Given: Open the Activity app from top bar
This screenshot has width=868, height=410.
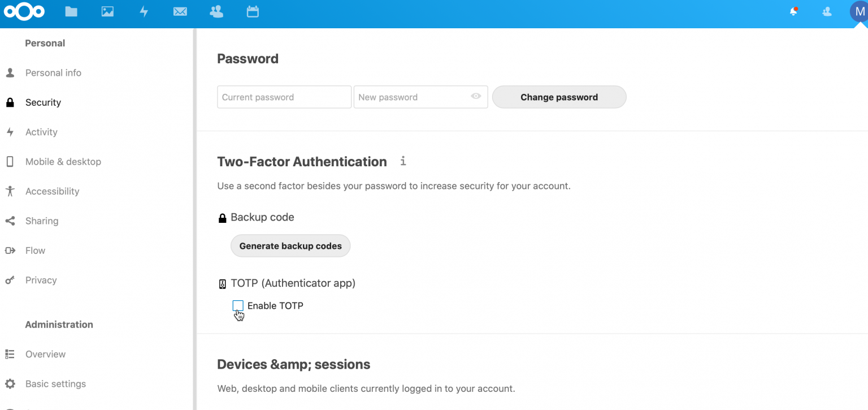Looking at the screenshot, I should (x=144, y=11).
